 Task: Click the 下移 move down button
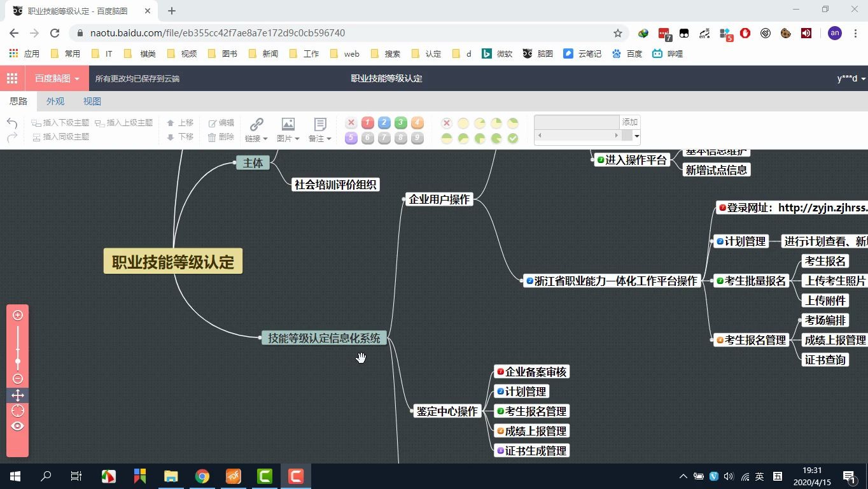[180, 137]
